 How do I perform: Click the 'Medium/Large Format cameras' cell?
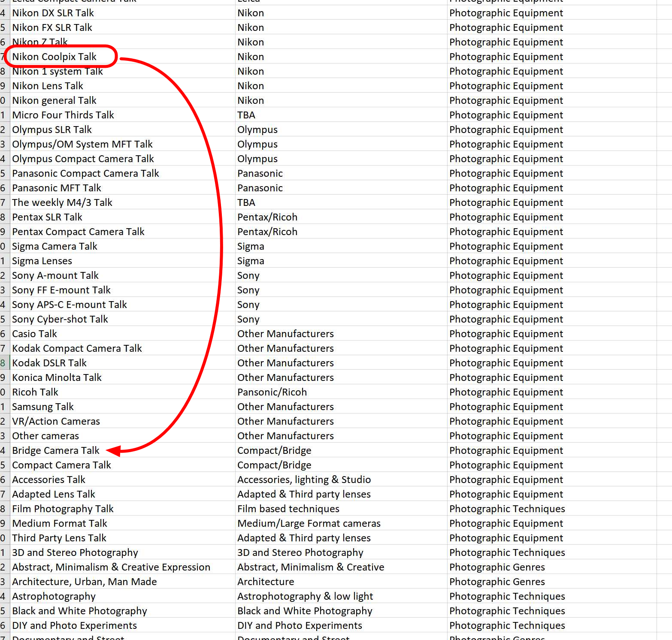[x=341, y=523]
